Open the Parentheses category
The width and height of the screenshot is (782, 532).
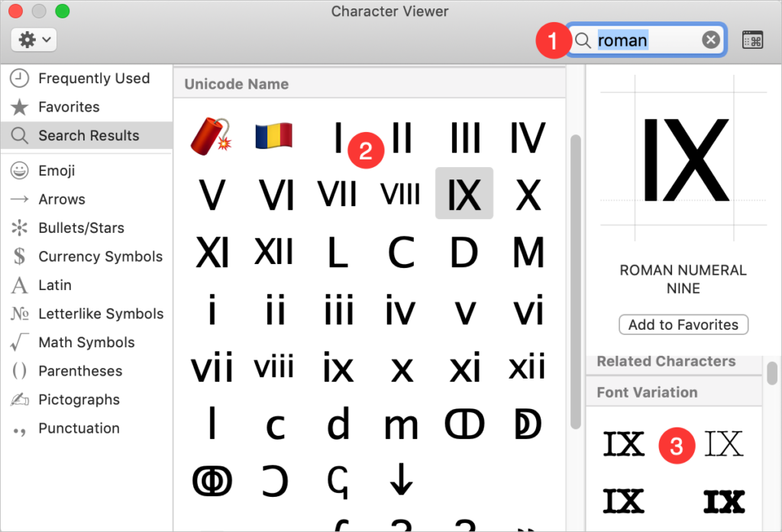tap(87, 371)
